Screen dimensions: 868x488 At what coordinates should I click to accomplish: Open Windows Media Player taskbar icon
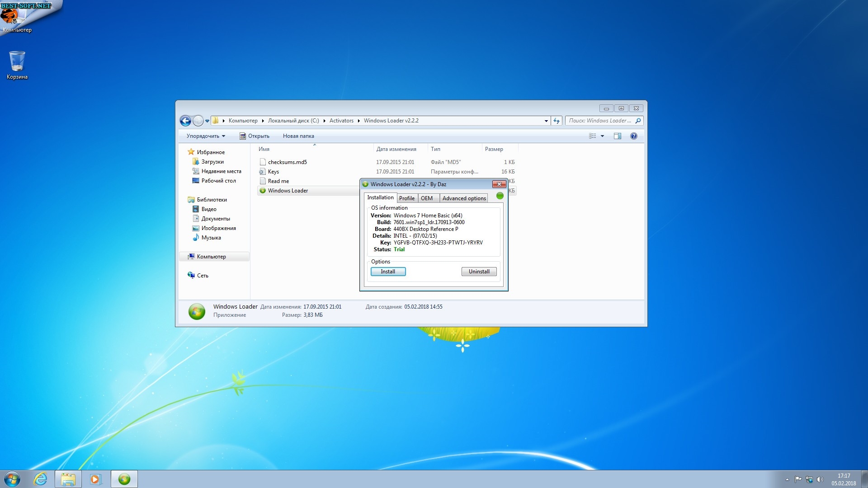coord(95,479)
